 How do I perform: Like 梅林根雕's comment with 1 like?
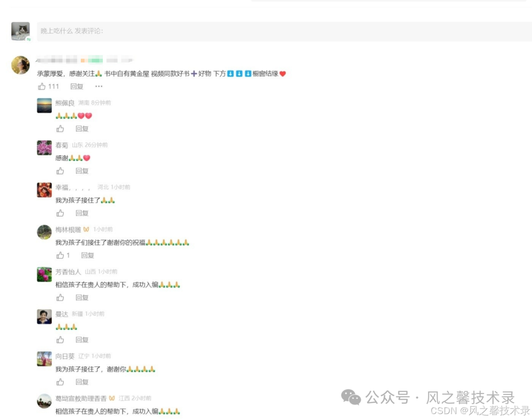(x=61, y=255)
